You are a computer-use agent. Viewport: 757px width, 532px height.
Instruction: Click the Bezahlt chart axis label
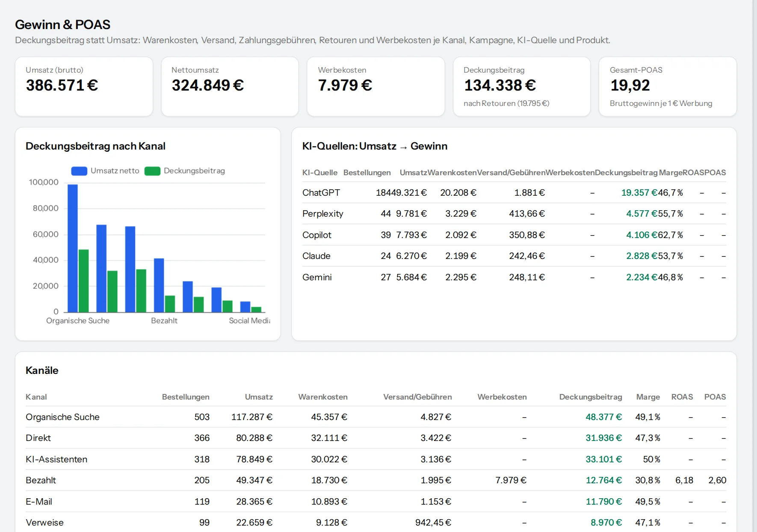164,321
